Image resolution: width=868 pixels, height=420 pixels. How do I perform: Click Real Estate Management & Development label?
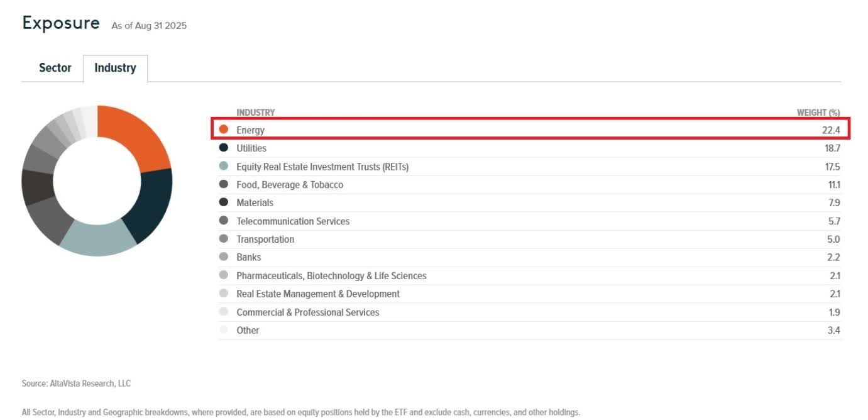click(318, 294)
